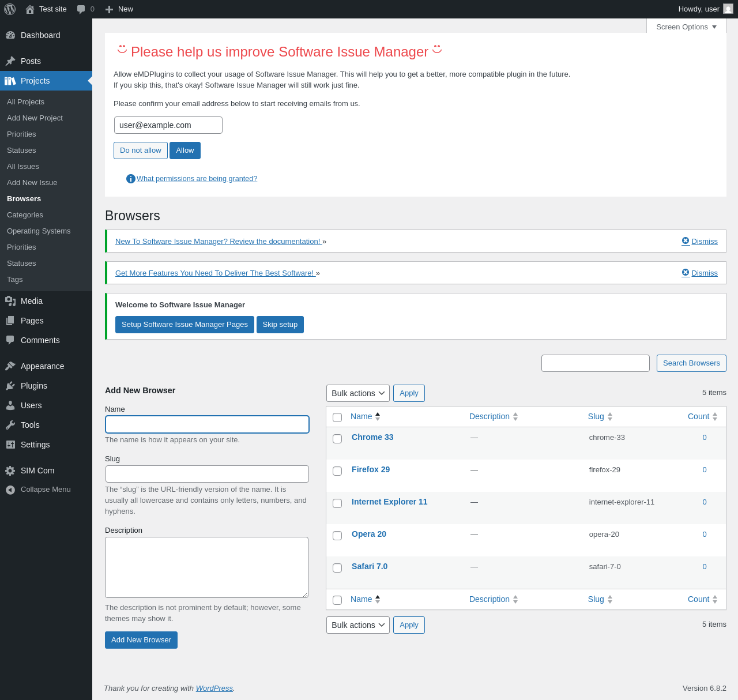This screenshot has height=700, width=738.
Task: Check the Internet Explorer 11 row checkbox
Action: (337, 503)
